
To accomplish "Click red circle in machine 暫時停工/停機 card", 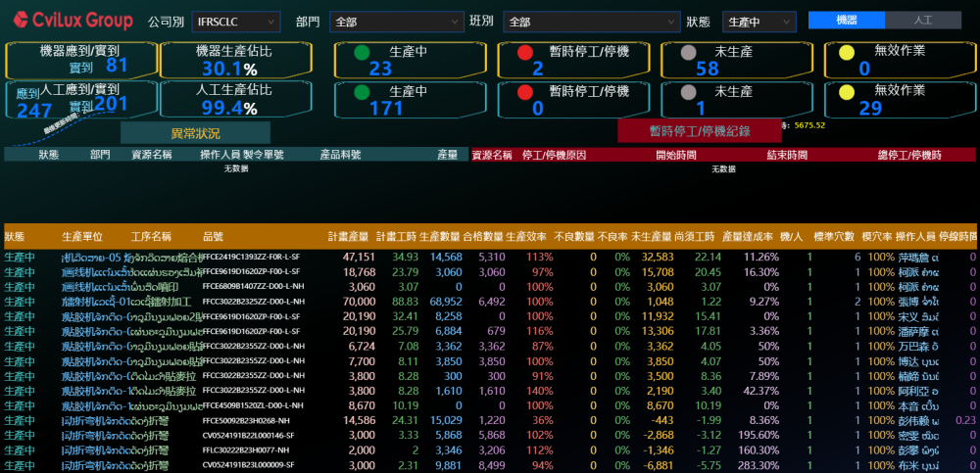I will point(524,53).
